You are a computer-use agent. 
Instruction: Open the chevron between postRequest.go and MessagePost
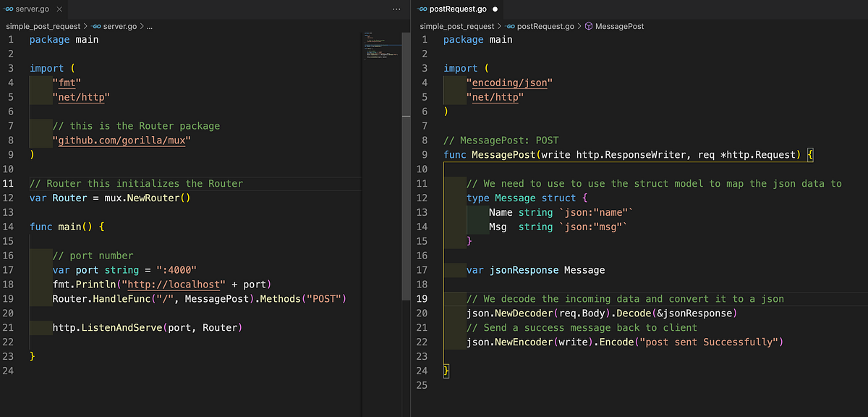tap(579, 26)
